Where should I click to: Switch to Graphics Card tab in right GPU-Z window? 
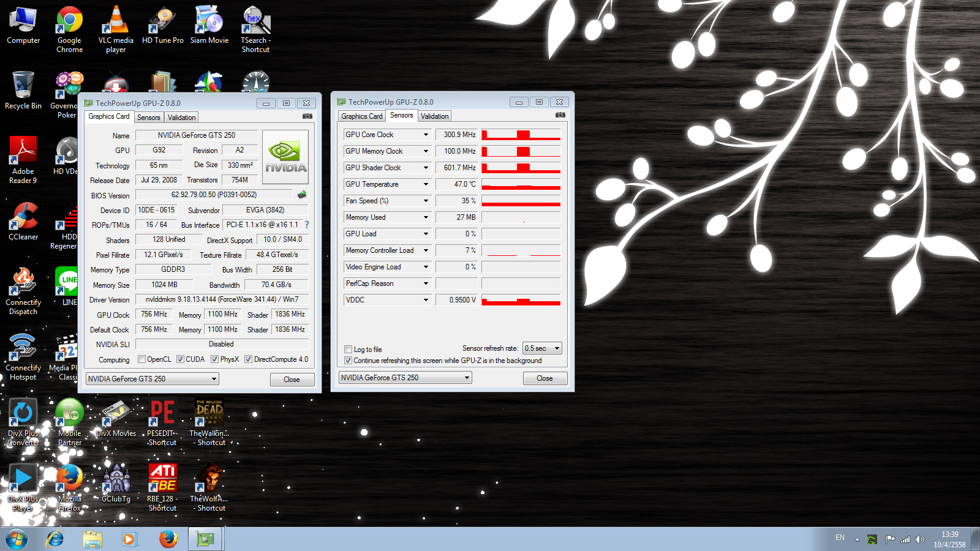pyautogui.click(x=362, y=116)
